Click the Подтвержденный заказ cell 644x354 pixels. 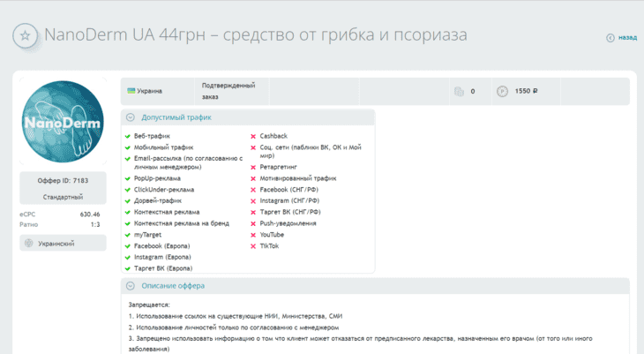click(x=232, y=91)
